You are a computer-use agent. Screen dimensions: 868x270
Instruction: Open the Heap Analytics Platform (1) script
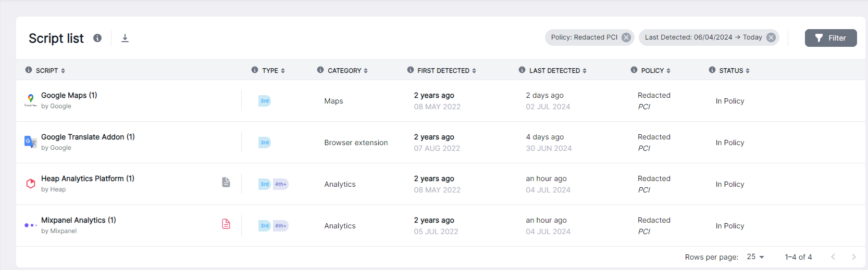tap(88, 178)
